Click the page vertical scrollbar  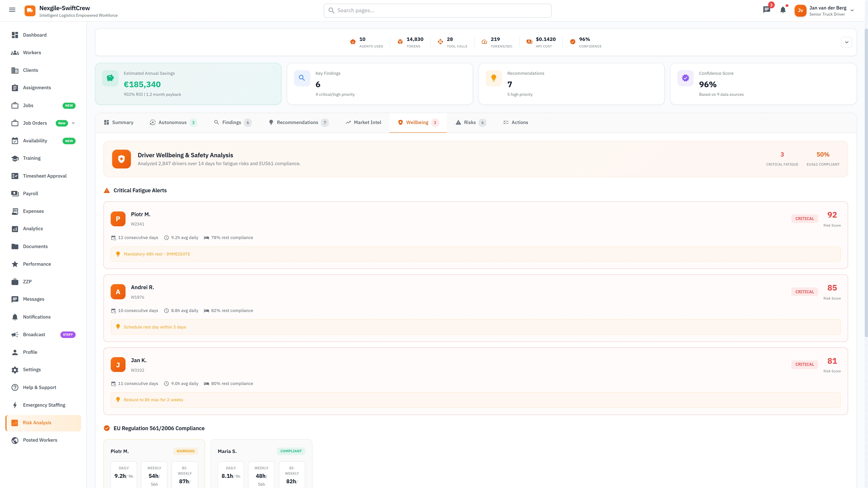(x=866, y=182)
